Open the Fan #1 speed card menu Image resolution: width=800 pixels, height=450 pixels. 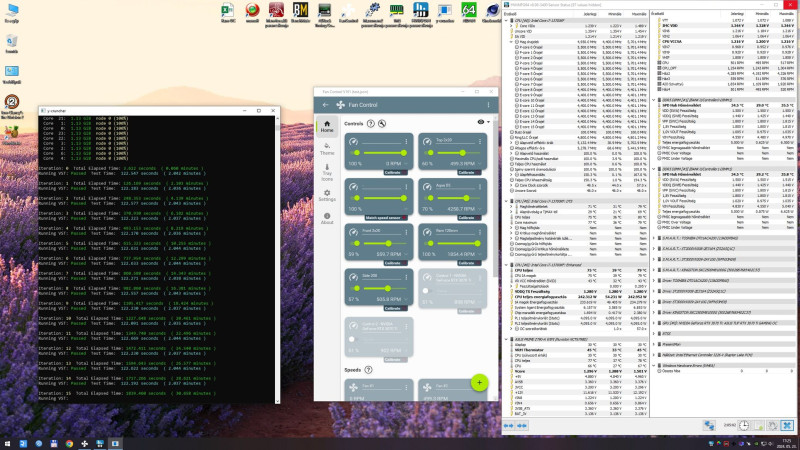[406, 388]
